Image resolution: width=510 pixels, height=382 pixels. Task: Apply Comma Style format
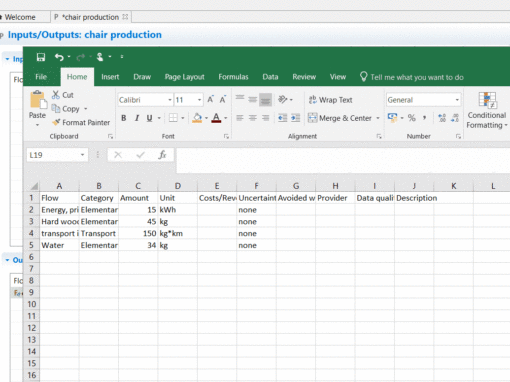pyautogui.click(x=424, y=118)
